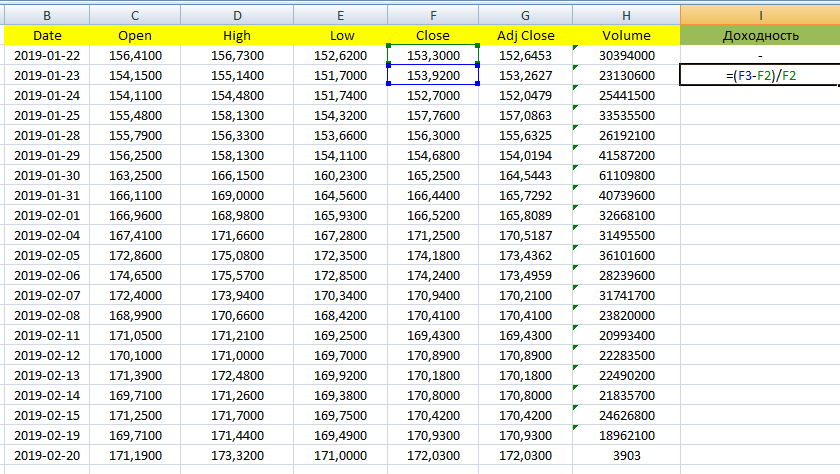The height and width of the screenshot is (474, 840).
Task: Select High value 175,5700
Action: 237,275
